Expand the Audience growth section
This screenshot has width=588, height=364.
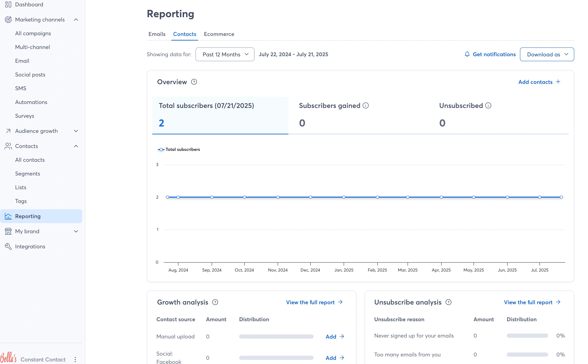tap(76, 131)
